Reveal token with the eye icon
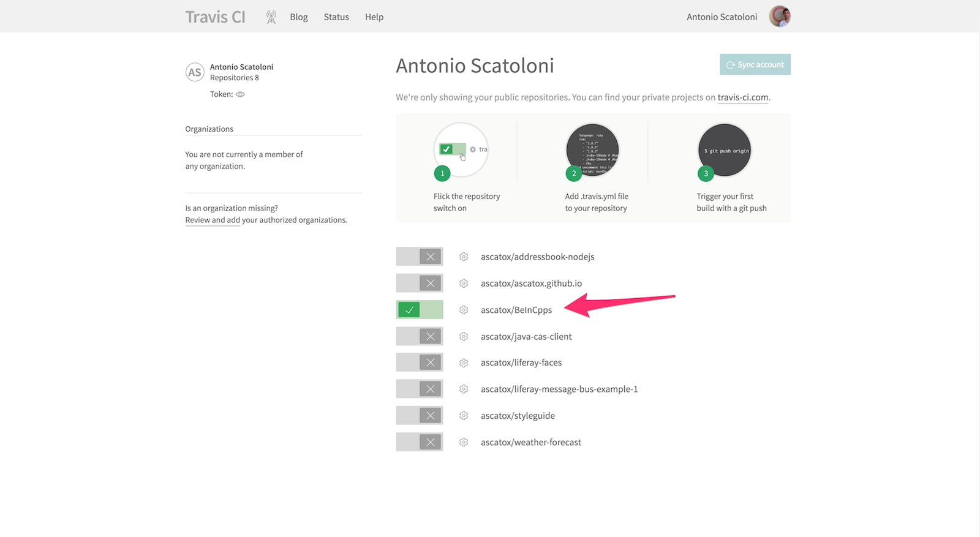Screen dimensions: 980x537 pyautogui.click(x=240, y=94)
